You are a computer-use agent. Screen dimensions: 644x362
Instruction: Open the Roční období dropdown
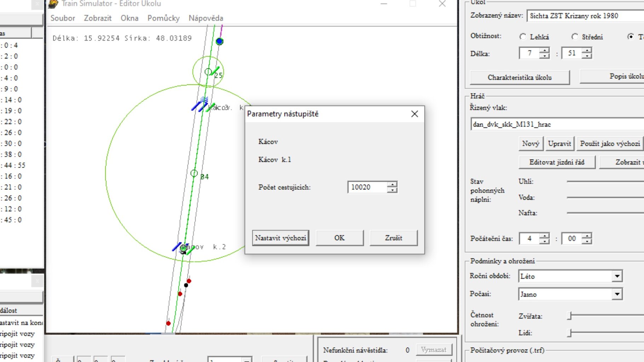617,276
